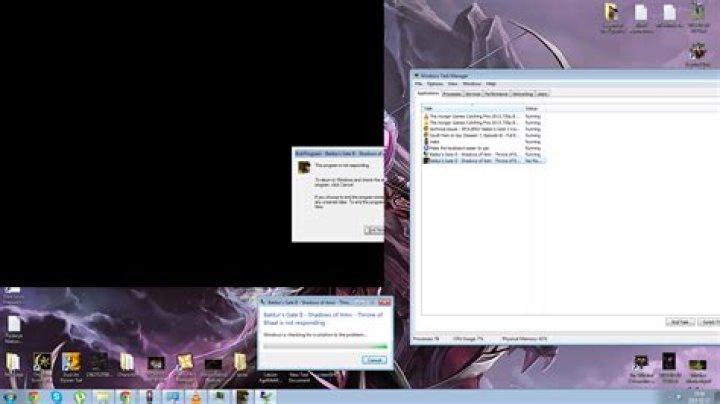Switch to the Processes tab

452,94
